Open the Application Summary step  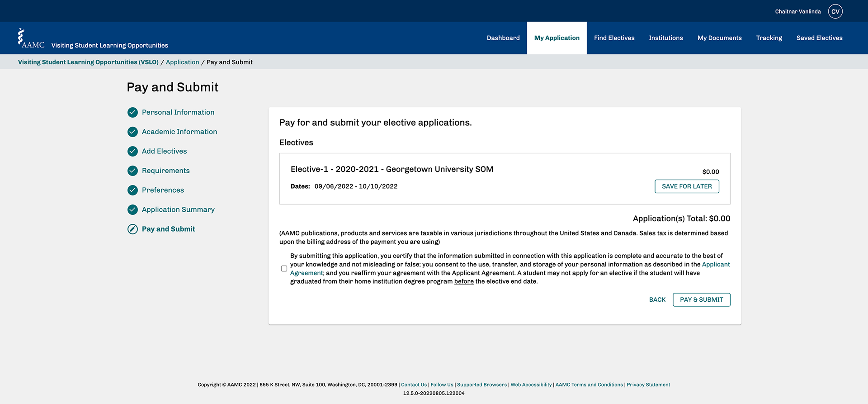[178, 209]
